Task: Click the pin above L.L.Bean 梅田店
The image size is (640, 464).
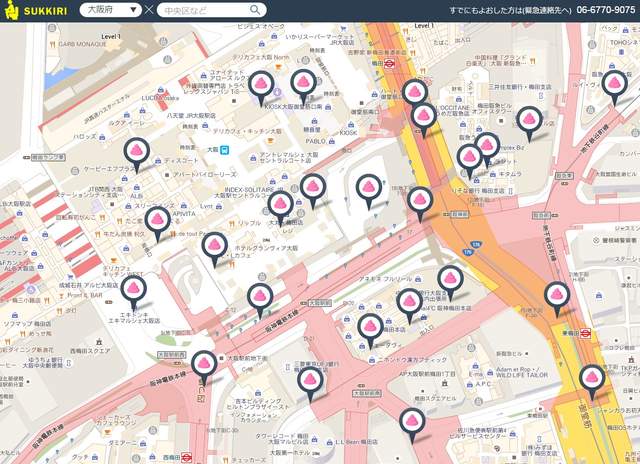Action: pos(412,422)
